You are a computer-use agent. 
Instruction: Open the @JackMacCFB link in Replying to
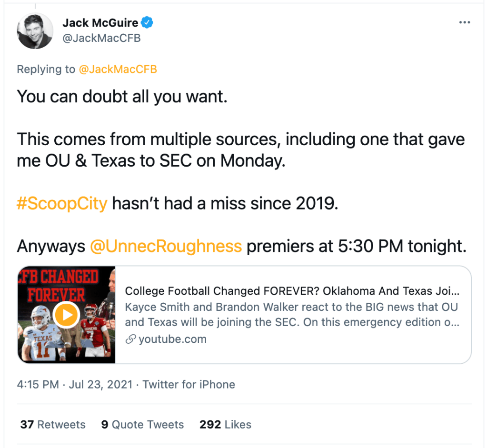118,70
